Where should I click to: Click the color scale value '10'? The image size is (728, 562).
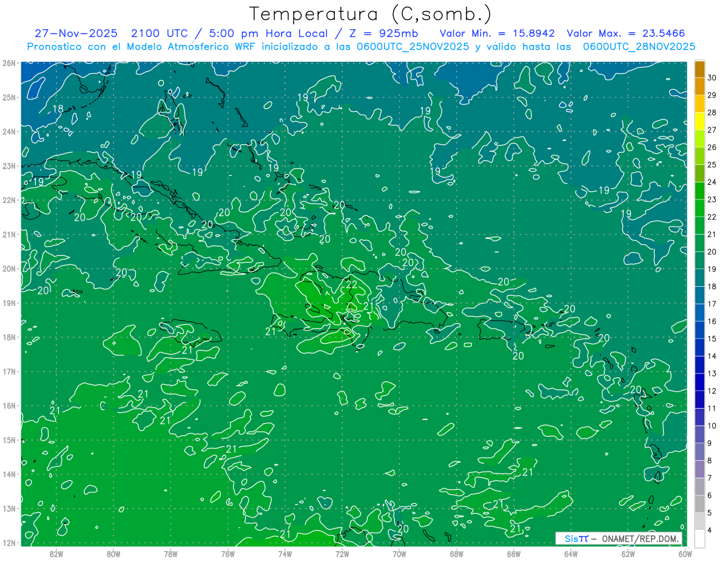(x=712, y=426)
